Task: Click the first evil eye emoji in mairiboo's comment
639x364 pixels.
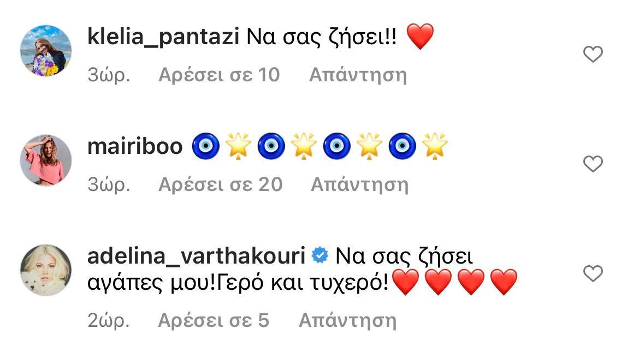Action: (206, 146)
